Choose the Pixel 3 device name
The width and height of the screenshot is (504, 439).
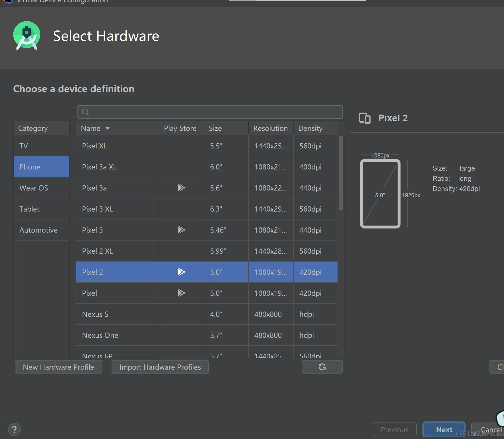[92, 230]
